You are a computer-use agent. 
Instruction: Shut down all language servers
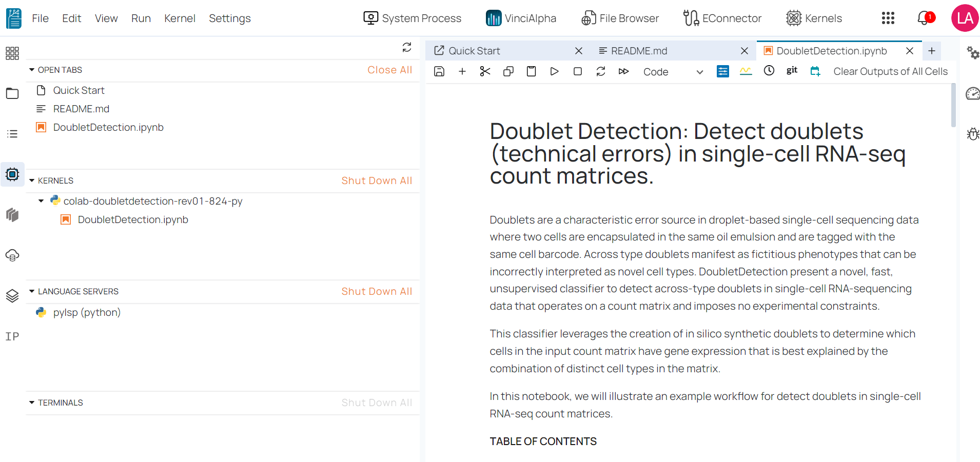pyautogui.click(x=377, y=291)
